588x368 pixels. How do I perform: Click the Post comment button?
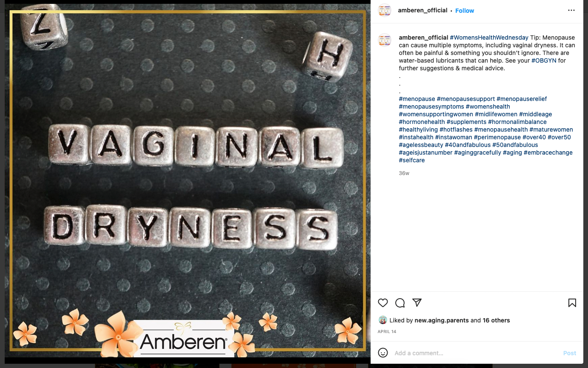570,353
